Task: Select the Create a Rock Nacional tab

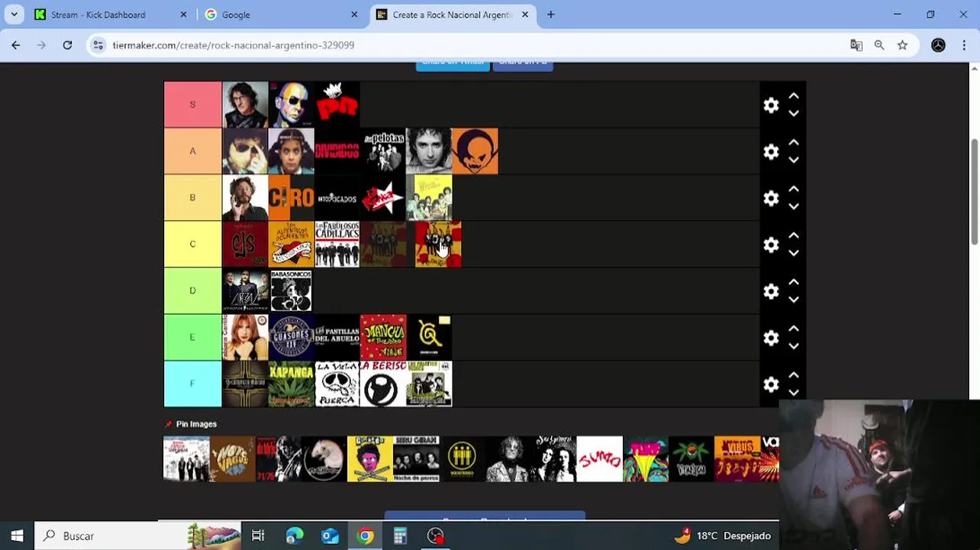Action: coord(452,15)
